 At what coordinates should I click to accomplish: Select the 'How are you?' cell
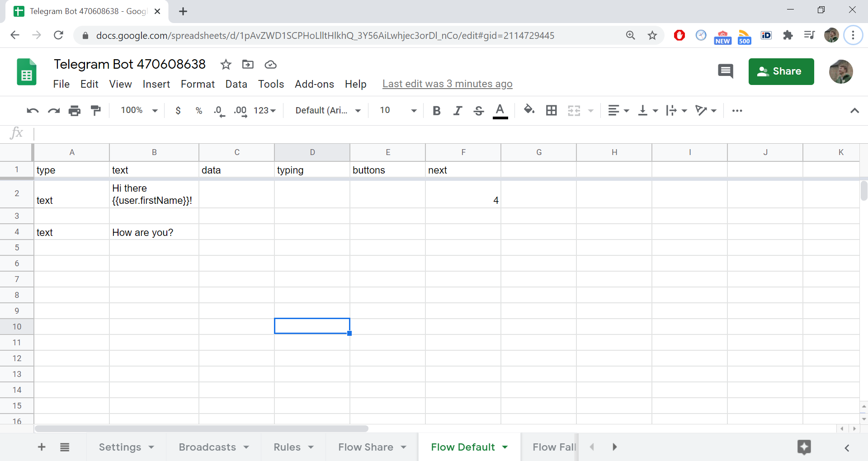point(154,232)
